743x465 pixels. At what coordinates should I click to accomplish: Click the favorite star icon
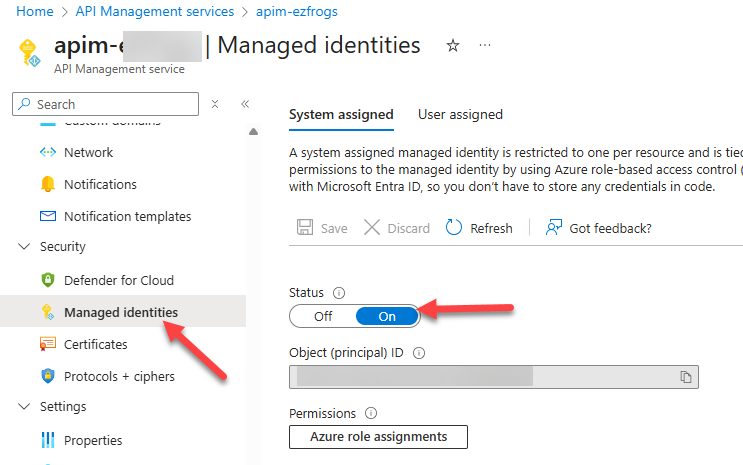tap(453, 46)
